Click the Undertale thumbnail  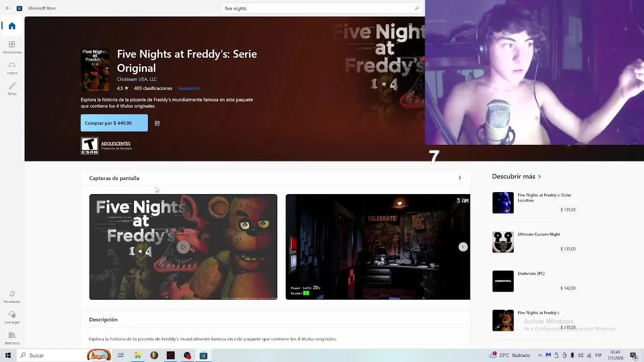click(503, 281)
